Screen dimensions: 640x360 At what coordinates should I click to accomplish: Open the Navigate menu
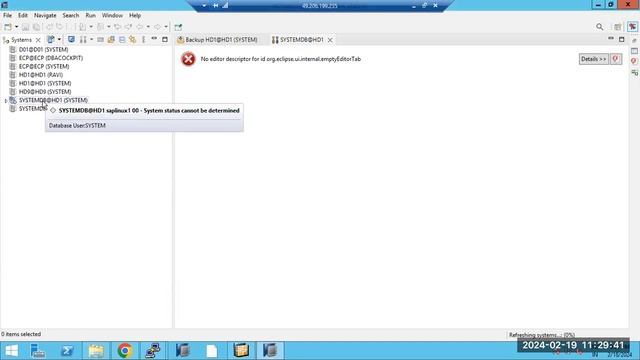(45, 15)
